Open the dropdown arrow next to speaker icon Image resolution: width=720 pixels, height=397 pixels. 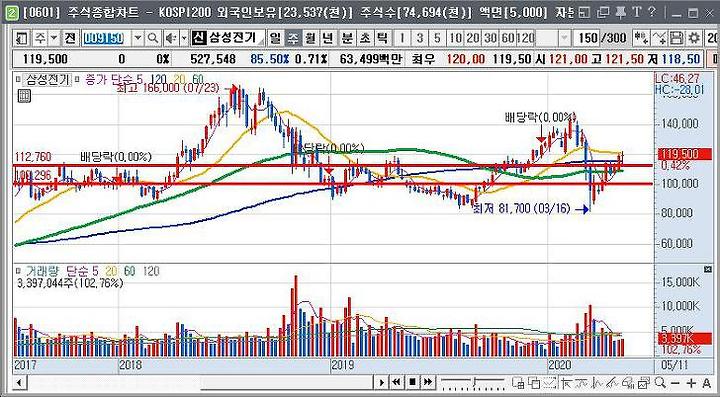pos(184,38)
